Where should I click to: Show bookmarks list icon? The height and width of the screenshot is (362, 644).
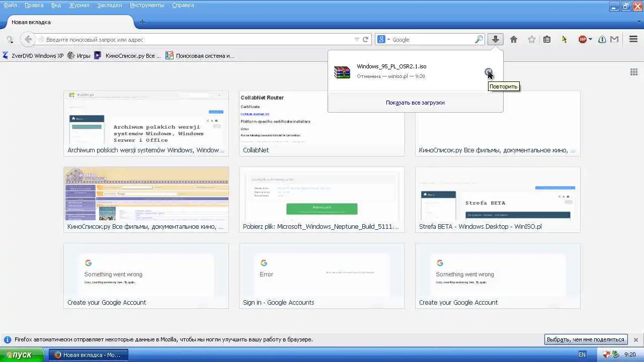tap(547, 39)
